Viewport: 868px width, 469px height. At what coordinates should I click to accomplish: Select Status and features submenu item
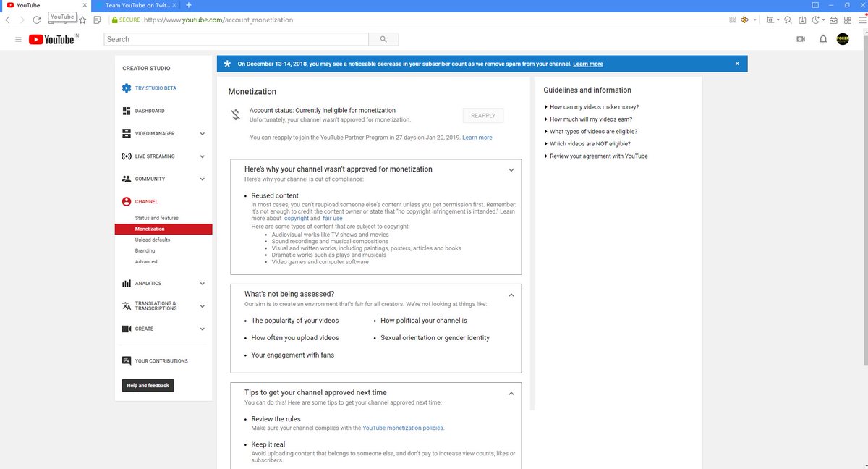157,218
